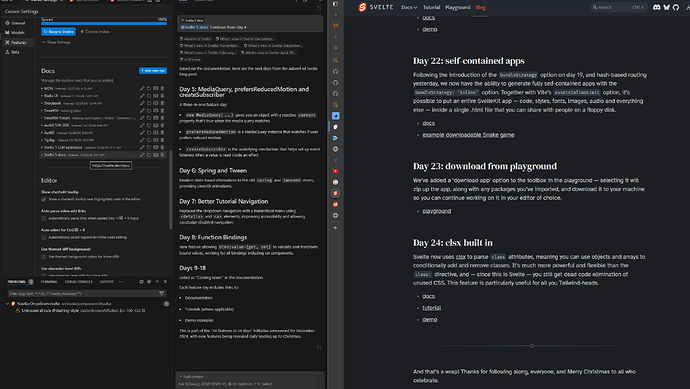This screenshot has height=389, width=690.
Task: Select the Features settings section
Action: pos(18,42)
